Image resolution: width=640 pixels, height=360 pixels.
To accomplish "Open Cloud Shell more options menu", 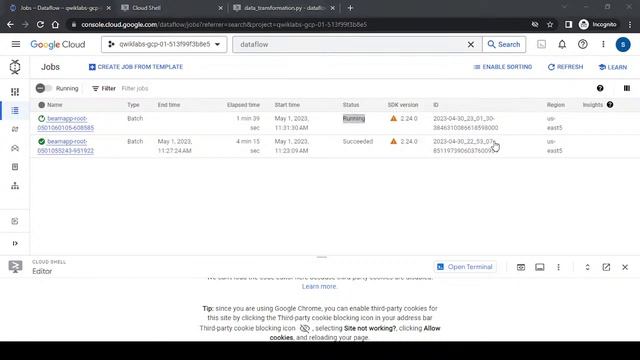I will click(558, 267).
